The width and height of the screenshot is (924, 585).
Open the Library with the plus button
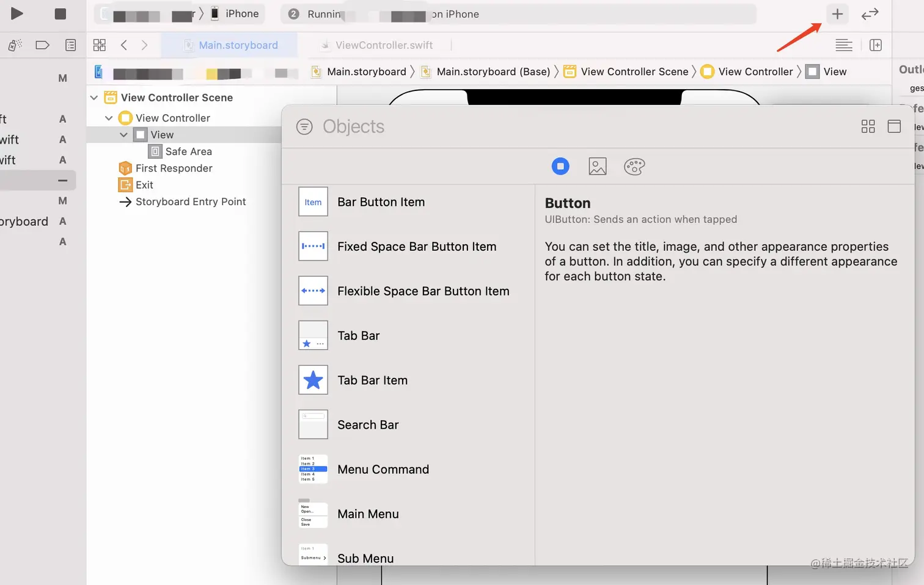point(837,13)
